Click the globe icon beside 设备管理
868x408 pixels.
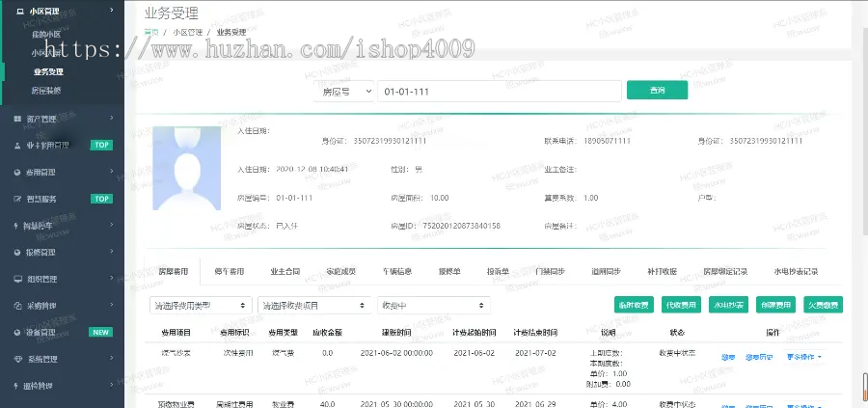[17, 332]
